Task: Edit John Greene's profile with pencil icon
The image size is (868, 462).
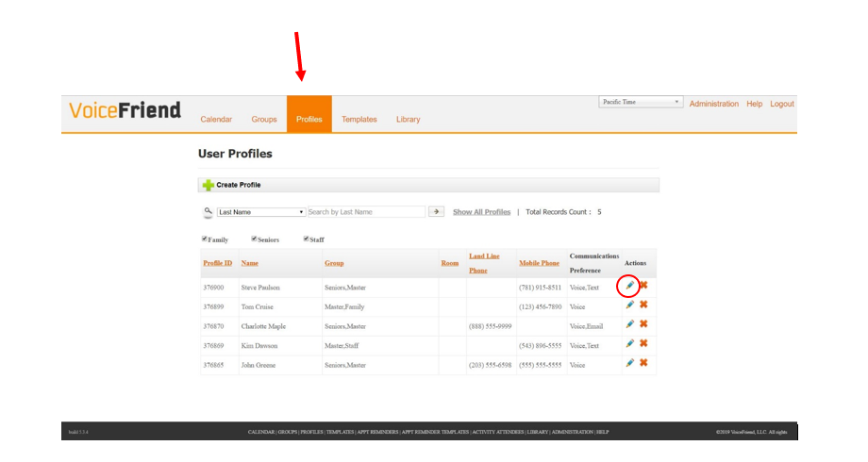Action: tap(629, 363)
